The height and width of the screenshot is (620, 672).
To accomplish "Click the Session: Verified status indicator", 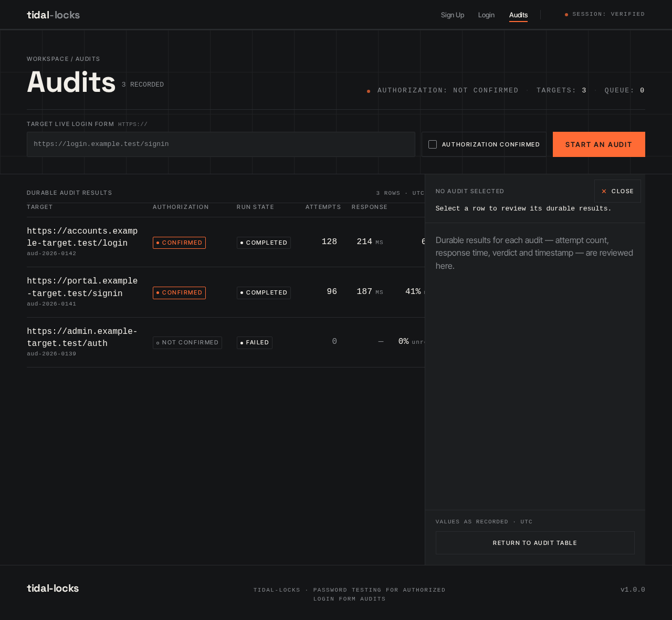I will [x=605, y=14].
